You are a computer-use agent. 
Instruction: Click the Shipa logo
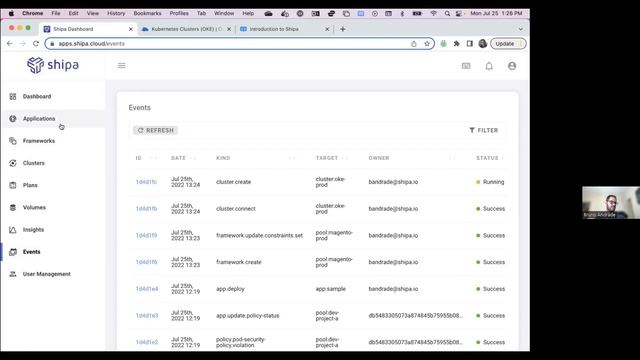[x=53, y=65]
